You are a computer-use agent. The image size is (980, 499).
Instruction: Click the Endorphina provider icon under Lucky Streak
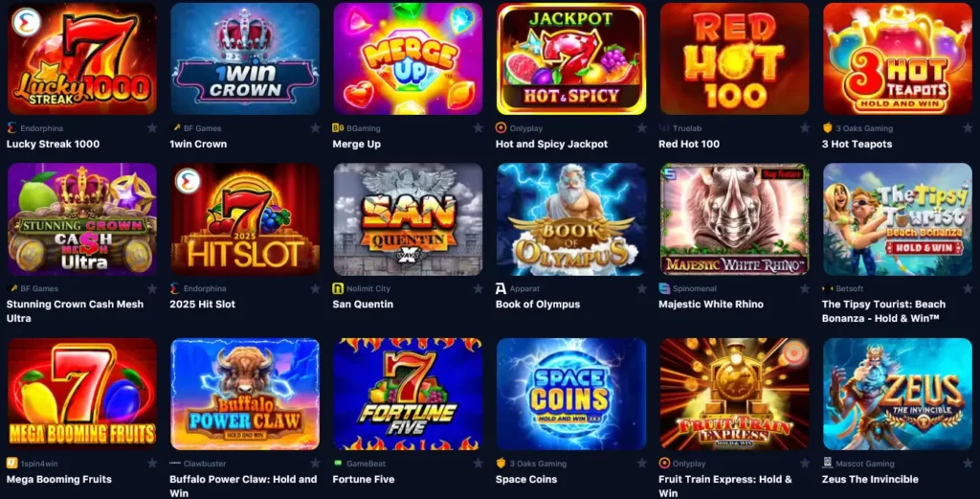(x=11, y=128)
